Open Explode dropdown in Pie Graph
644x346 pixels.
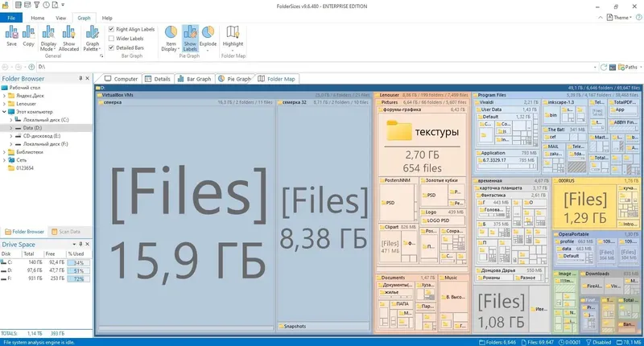coord(208,38)
